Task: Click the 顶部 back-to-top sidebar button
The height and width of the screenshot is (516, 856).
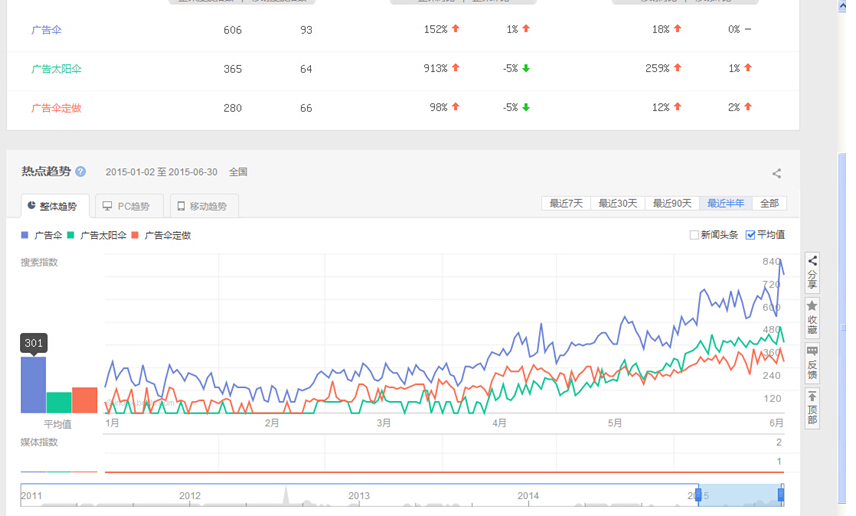Action: pos(812,408)
